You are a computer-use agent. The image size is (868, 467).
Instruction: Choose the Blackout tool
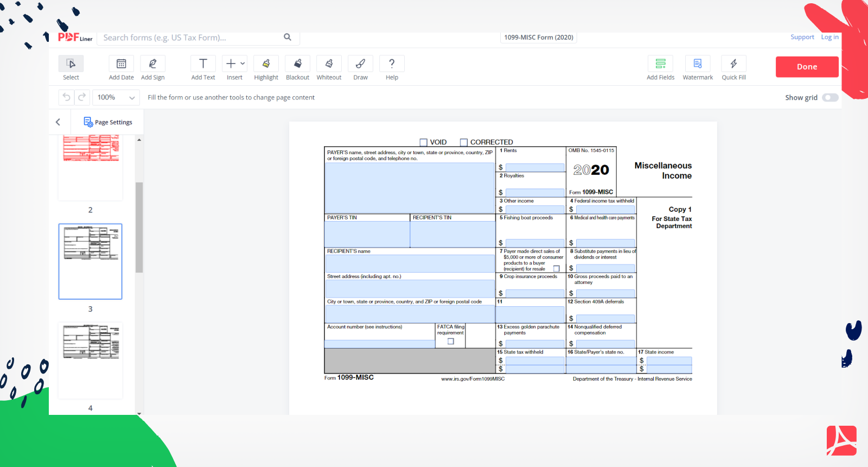[x=297, y=64]
